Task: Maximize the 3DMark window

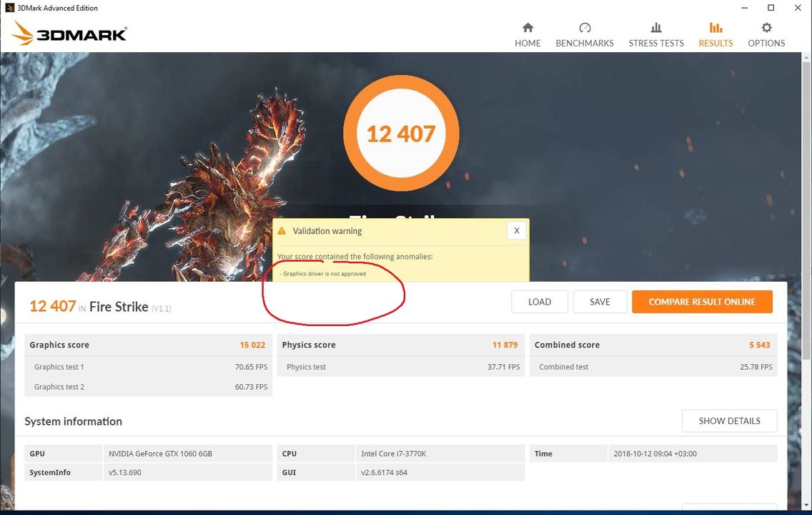Action: click(771, 8)
